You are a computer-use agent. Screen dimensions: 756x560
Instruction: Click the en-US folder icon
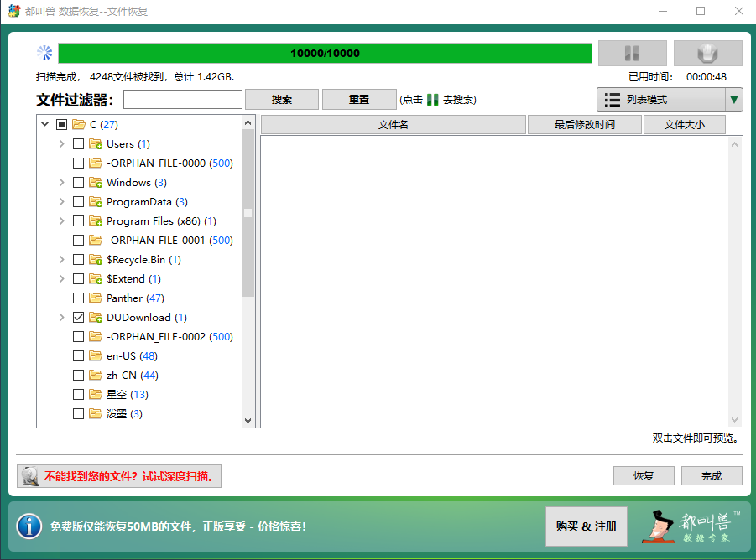pyautogui.click(x=96, y=355)
